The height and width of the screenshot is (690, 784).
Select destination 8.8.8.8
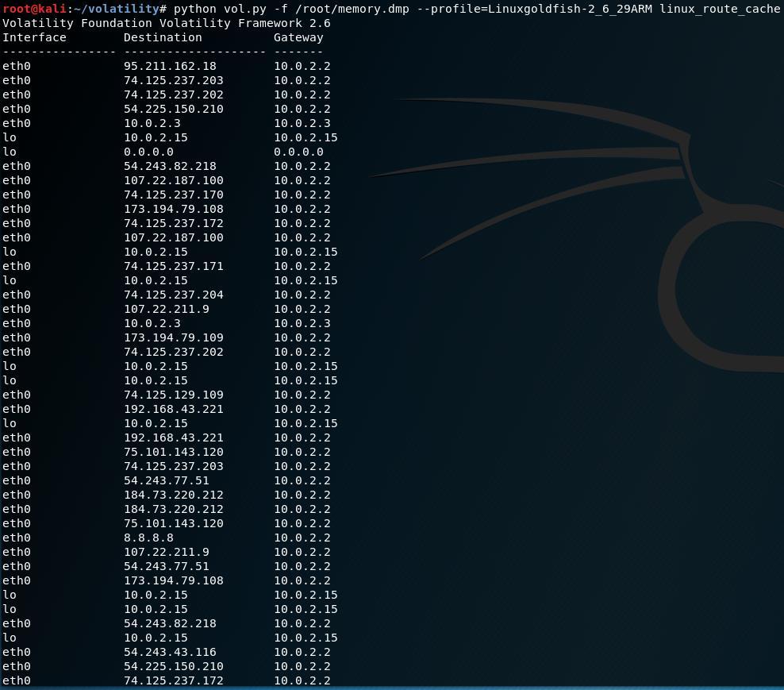148,538
